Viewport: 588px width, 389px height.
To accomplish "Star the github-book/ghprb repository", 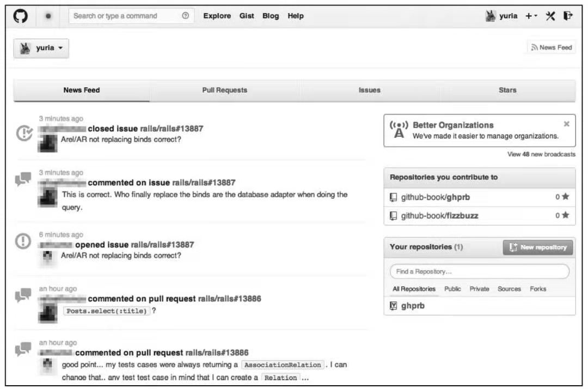I will (565, 197).
